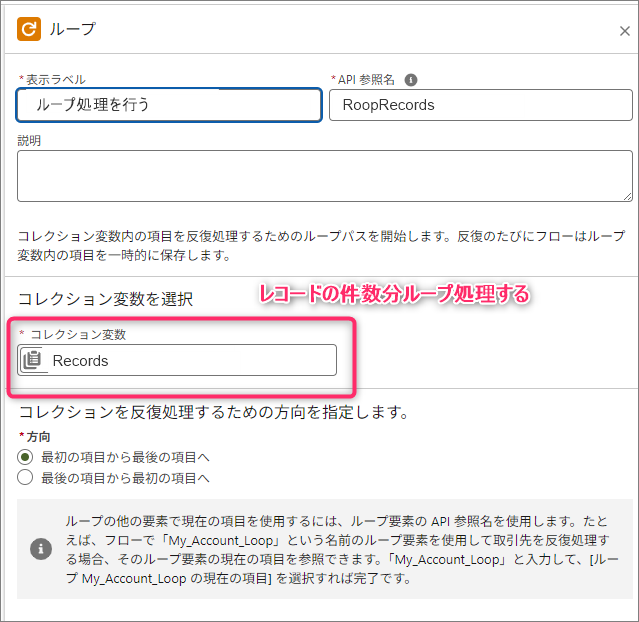Screen dimensions: 639x622
Task: Click the info icon in the gray help box
Action: [x=41, y=549]
